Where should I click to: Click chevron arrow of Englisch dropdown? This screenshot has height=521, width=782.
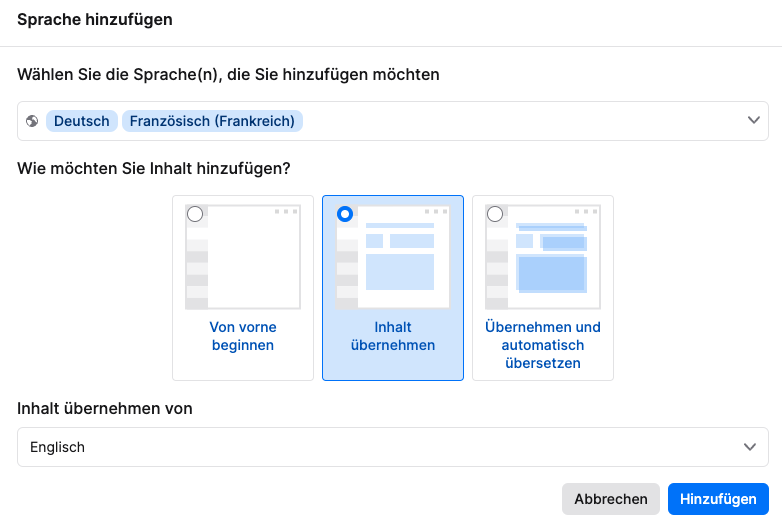[x=749, y=447]
